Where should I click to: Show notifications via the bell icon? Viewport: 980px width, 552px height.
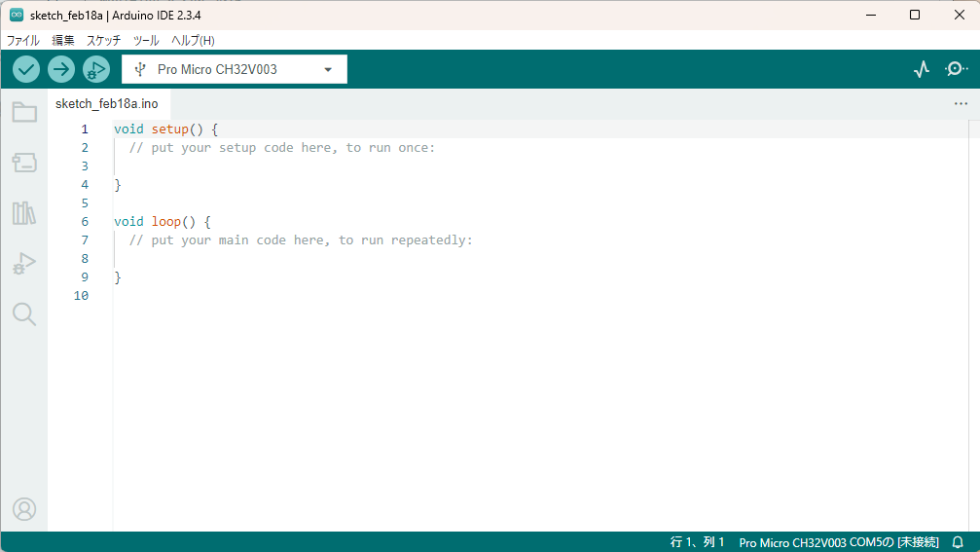[958, 542]
